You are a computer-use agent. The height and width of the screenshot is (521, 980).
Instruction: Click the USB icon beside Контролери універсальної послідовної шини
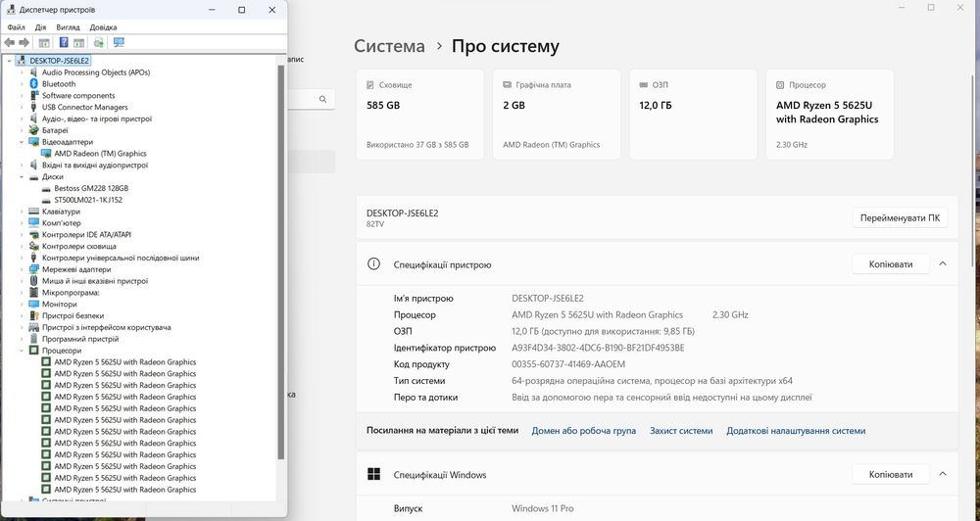pyautogui.click(x=33, y=258)
